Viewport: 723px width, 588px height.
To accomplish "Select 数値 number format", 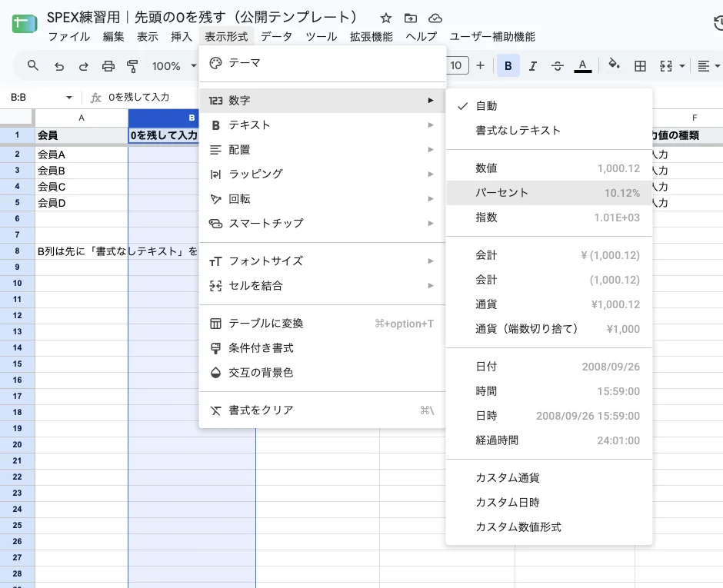I will [x=549, y=168].
